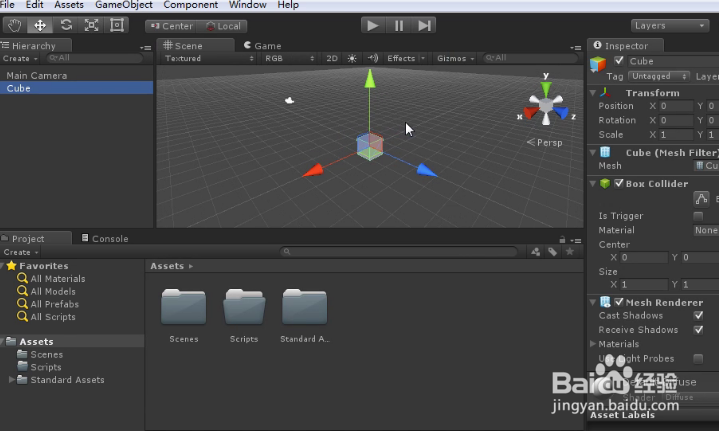719x431 pixels.
Task: Search by label icon in Project
Action: pyautogui.click(x=553, y=252)
